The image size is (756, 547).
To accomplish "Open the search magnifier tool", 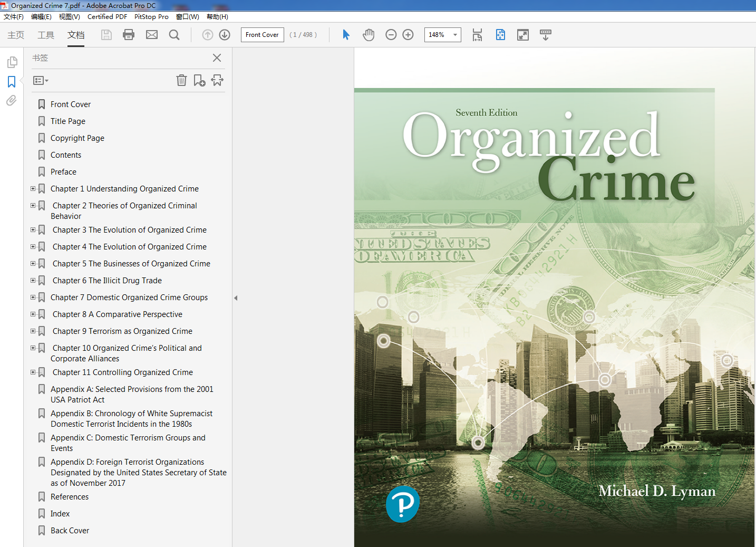I will click(x=174, y=35).
